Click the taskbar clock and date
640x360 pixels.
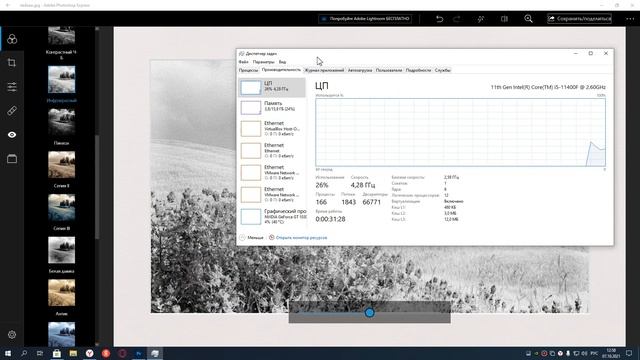pyautogui.click(x=611, y=353)
